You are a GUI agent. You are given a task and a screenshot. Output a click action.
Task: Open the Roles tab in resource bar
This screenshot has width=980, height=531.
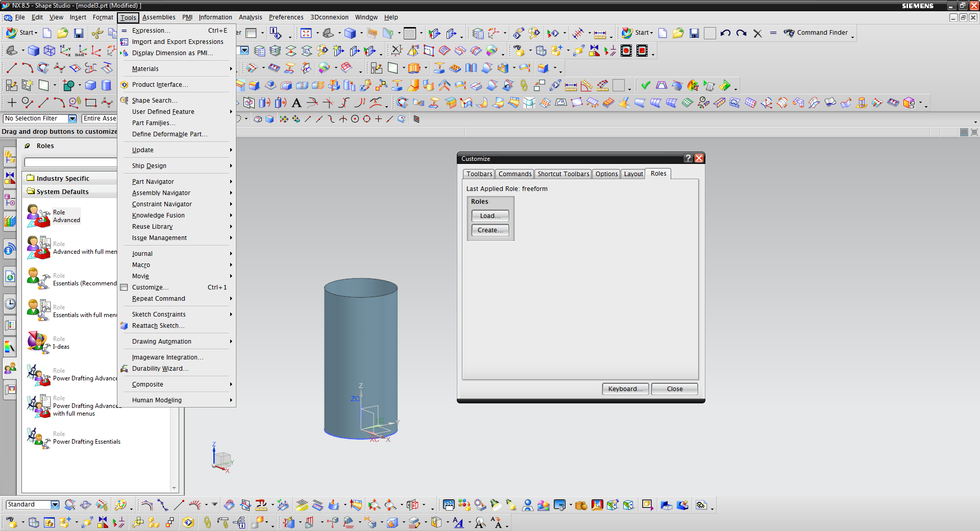click(10, 368)
